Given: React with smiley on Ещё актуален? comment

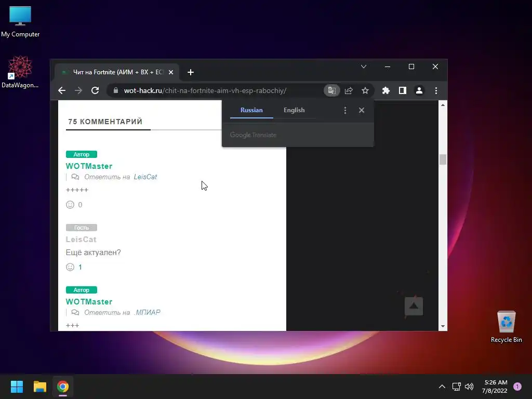Looking at the screenshot, I should tap(70, 267).
